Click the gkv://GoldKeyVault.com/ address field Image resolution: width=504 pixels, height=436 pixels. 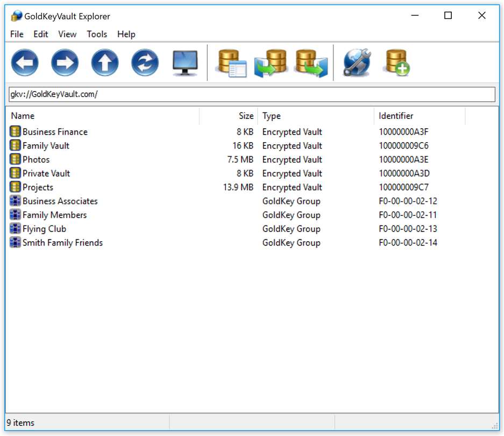pos(252,94)
